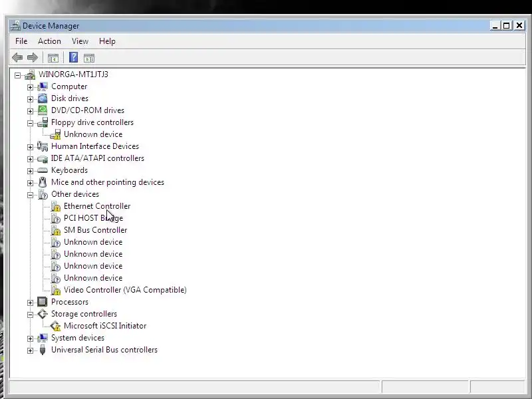Viewport: 532px width, 399px height.
Task: Click the Microsoft iSCSI Initiator warning icon
Action: coord(55,326)
